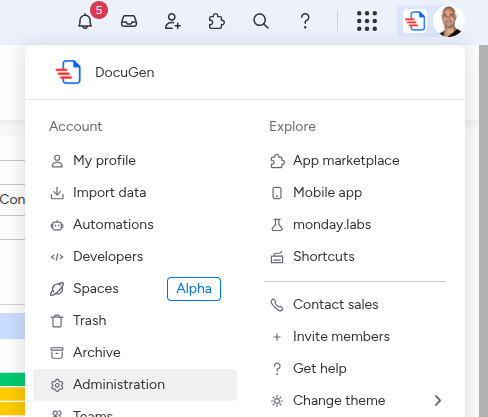The image size is (488, 417).
Task: Open Automations
Action: 113,225
